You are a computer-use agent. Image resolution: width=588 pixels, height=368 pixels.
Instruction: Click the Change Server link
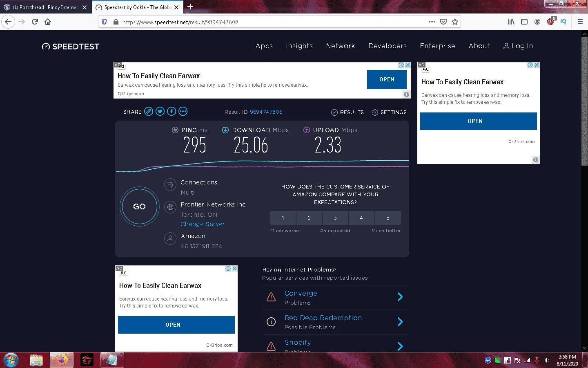tap(203, 224)
